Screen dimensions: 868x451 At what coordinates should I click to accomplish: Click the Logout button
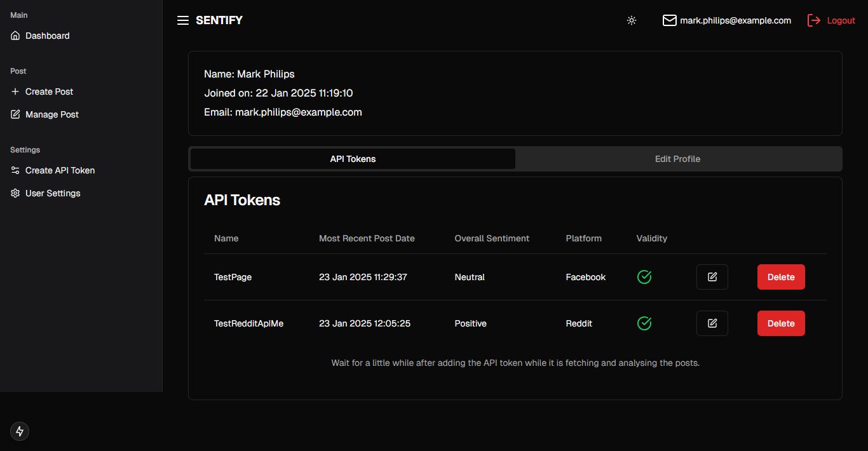pos(831,20)
